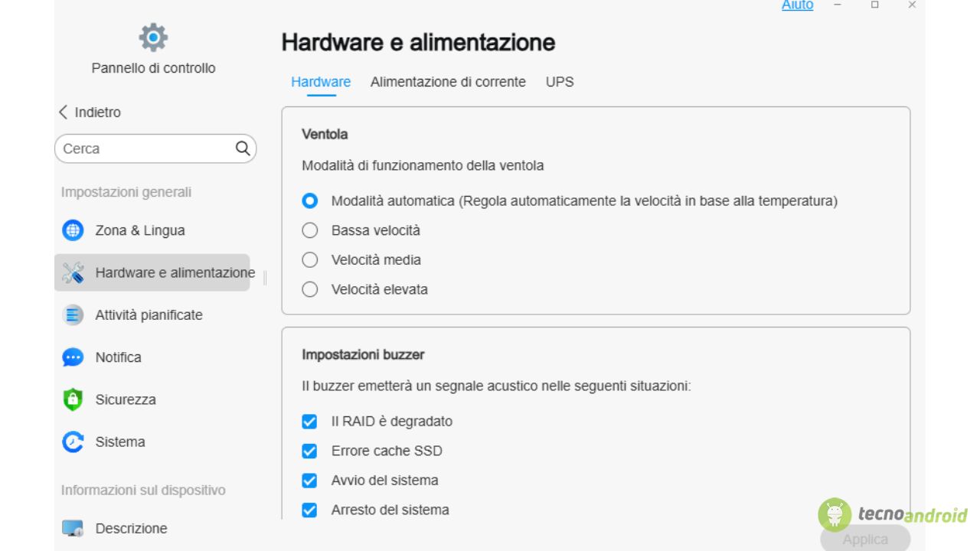Viewport: 980px width, 551px height.
Task: Select Bassa velocità fan mode
Action: point(309,230)
